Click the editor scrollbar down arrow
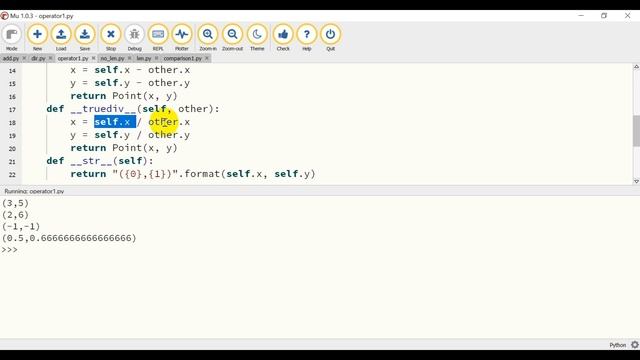This screenshot has width=640, height=360. tap(636, 181)
